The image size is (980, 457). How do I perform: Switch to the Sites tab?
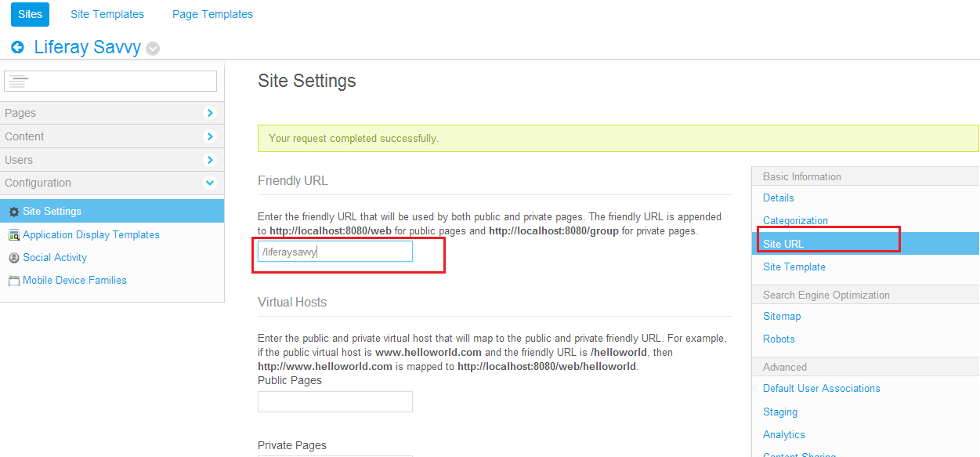pos(31,14)
